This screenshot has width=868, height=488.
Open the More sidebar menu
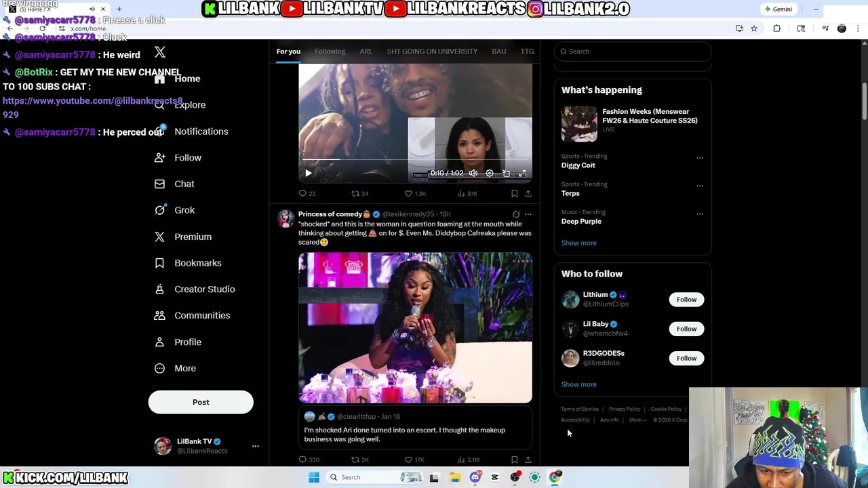point(175,368)
